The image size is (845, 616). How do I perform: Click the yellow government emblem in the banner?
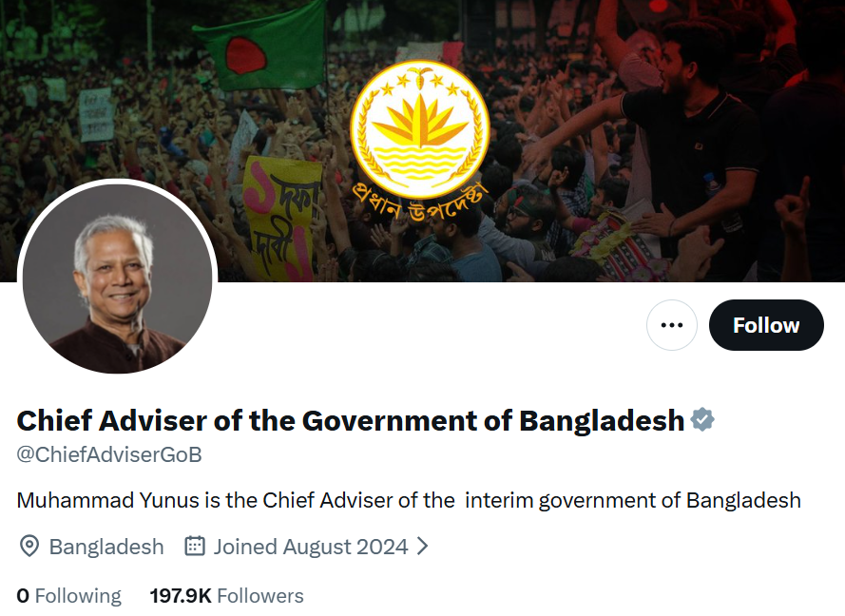coord(419,128)
